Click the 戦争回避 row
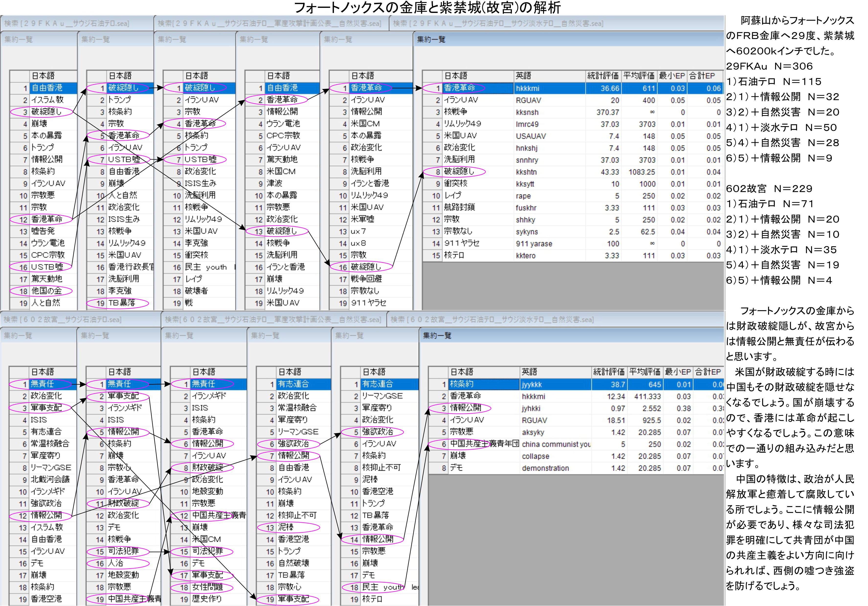868x606 pixels. coord(366,279)
